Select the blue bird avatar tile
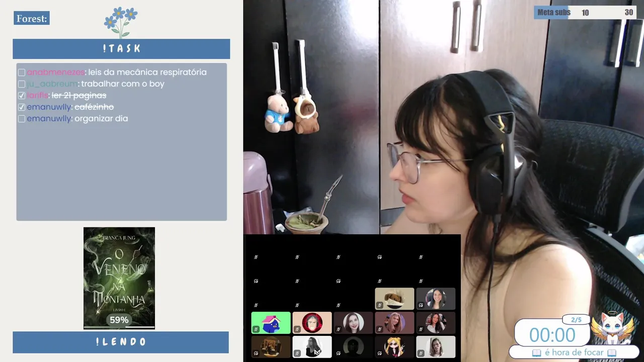This screenshot has width=644, height=362. (x=271, y=323)
